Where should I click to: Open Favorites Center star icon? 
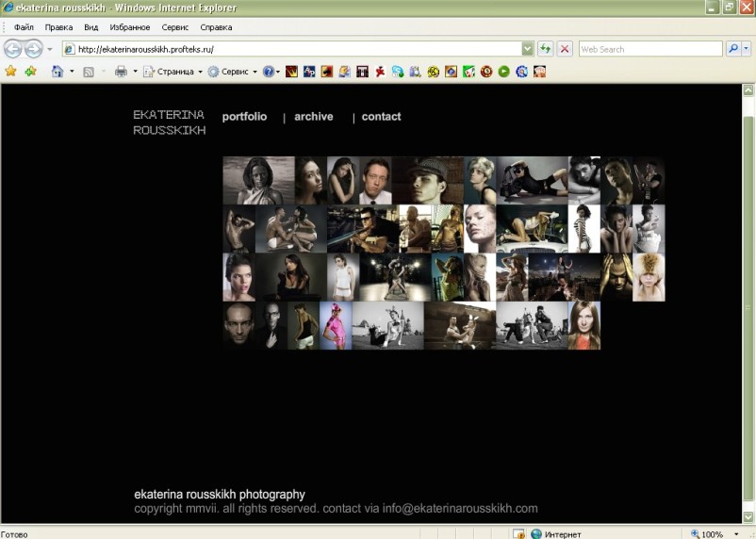(x=11, y=72)
